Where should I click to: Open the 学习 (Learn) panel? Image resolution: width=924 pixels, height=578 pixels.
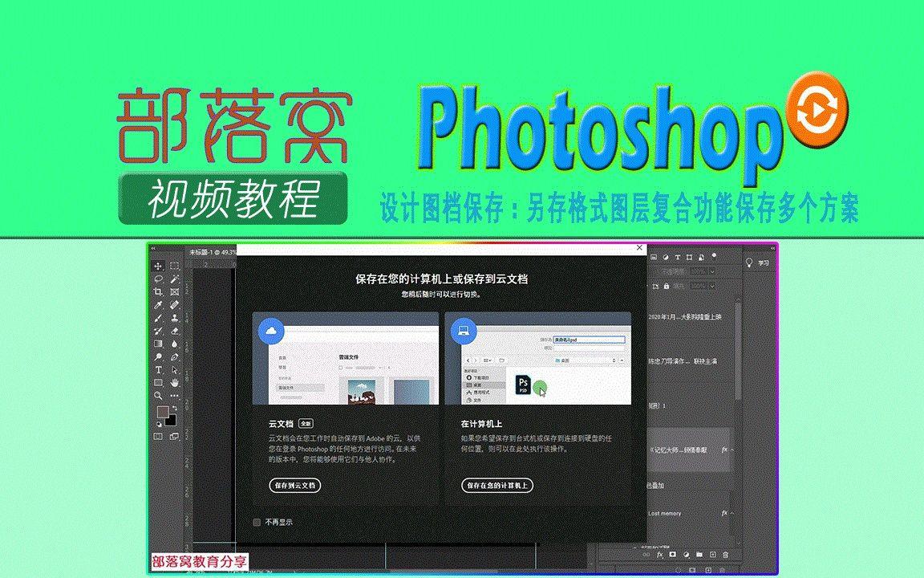[x=758, y=263]
